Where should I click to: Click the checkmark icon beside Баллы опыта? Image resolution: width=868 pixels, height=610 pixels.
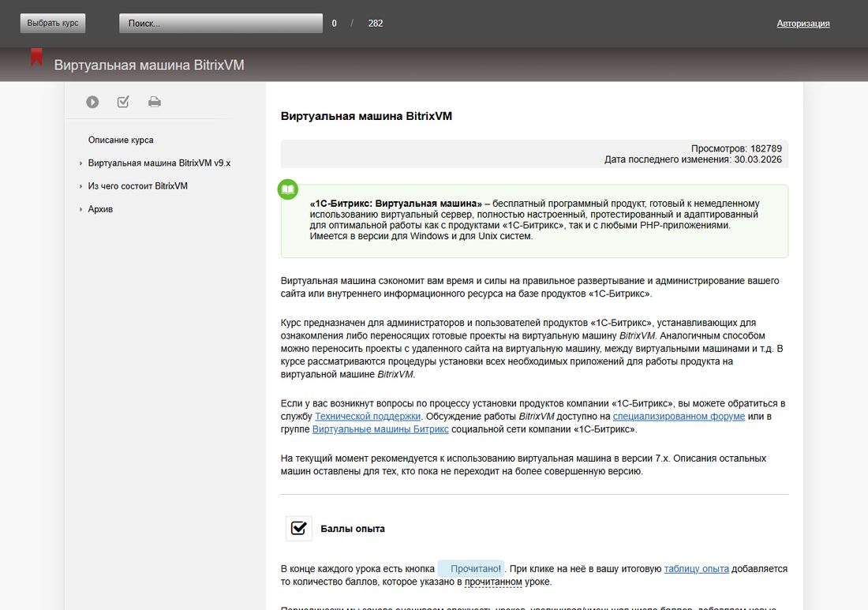[x=299, y=529]
